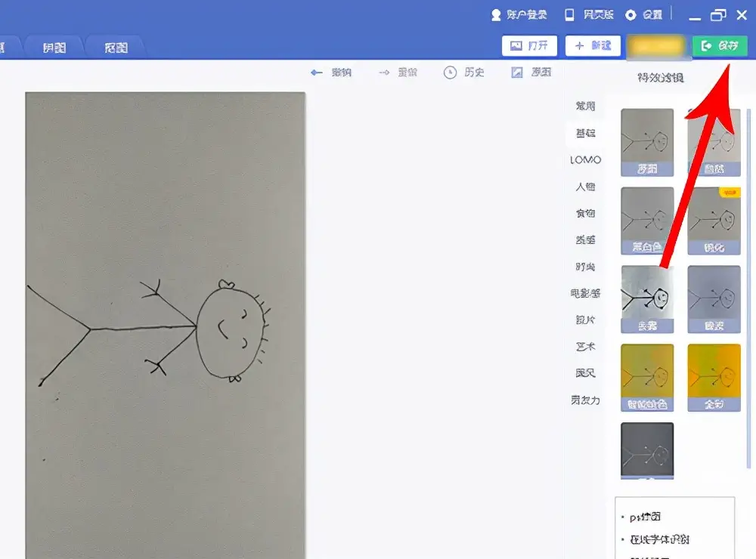Activate the fog filter marked by arrow
The height and width of the screenshot is (559, 756).
click(646, 298)
